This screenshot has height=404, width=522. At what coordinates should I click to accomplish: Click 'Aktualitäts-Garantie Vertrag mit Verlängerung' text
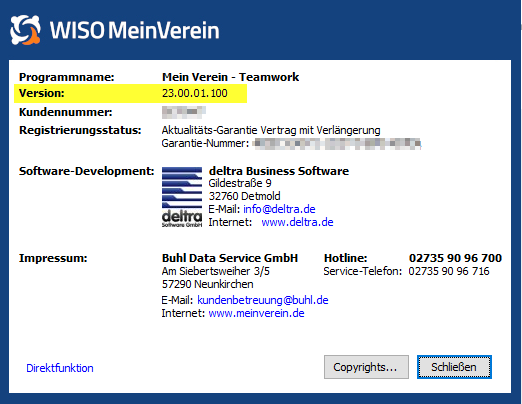click(271, 130)
